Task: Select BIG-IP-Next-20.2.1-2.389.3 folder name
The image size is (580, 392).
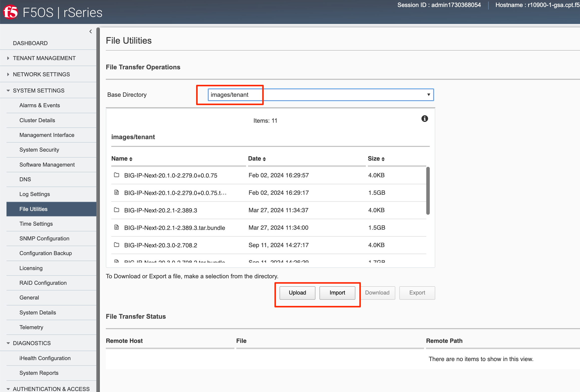Action: point(161,210)
